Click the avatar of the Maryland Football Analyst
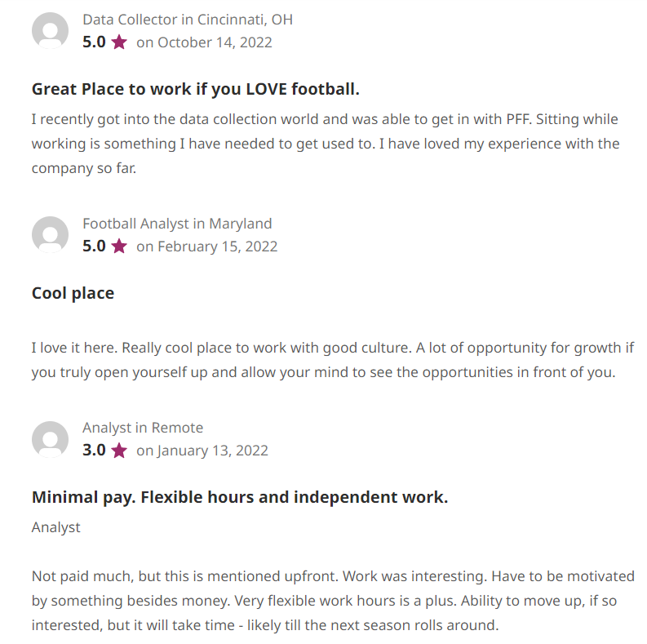Viewport: 647px width, 644px height. pos(50,234)
